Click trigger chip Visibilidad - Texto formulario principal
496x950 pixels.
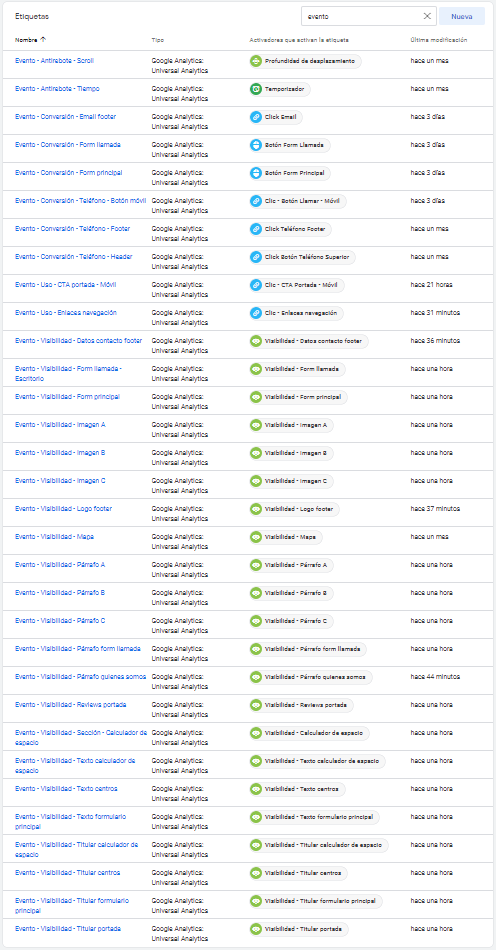point(314,817)
